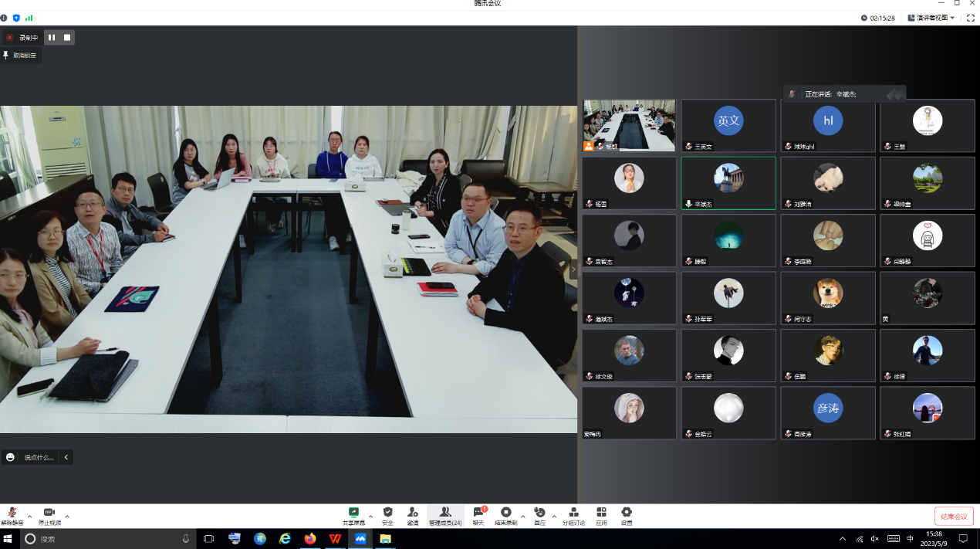Open manage members (管理成员) panel
This screenshot has height=549, width=980.
445,515
